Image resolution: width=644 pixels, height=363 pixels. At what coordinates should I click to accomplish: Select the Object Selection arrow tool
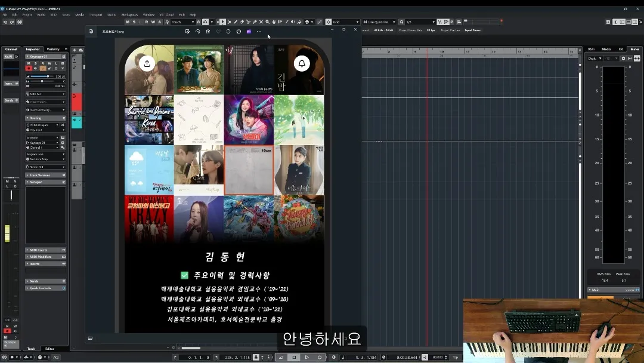coord(222,21)
